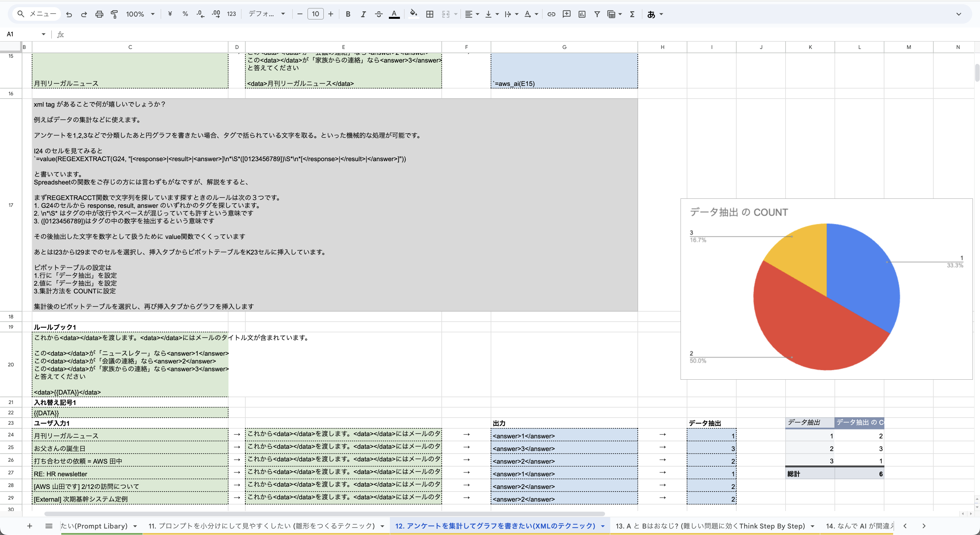Click the undo icon in toolbar

click(69, 14)
